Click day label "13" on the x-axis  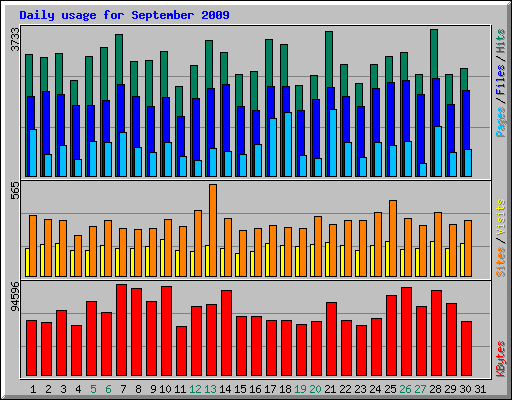pyautogui.click(x=210, y=389)
